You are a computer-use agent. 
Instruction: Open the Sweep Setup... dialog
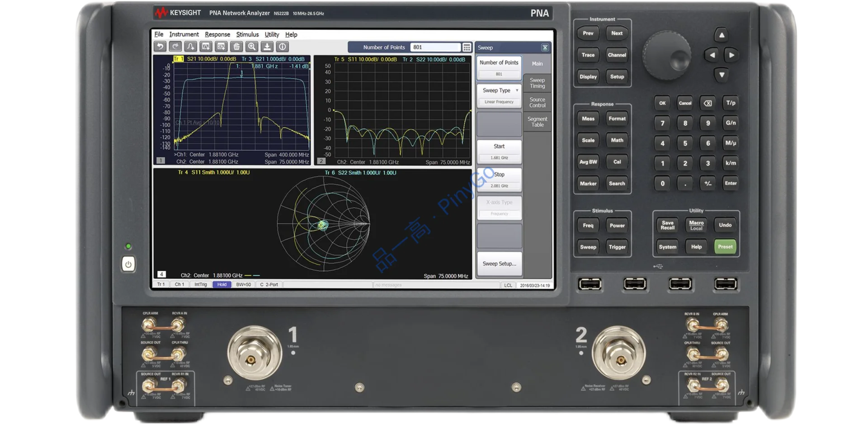click(499, 264)
